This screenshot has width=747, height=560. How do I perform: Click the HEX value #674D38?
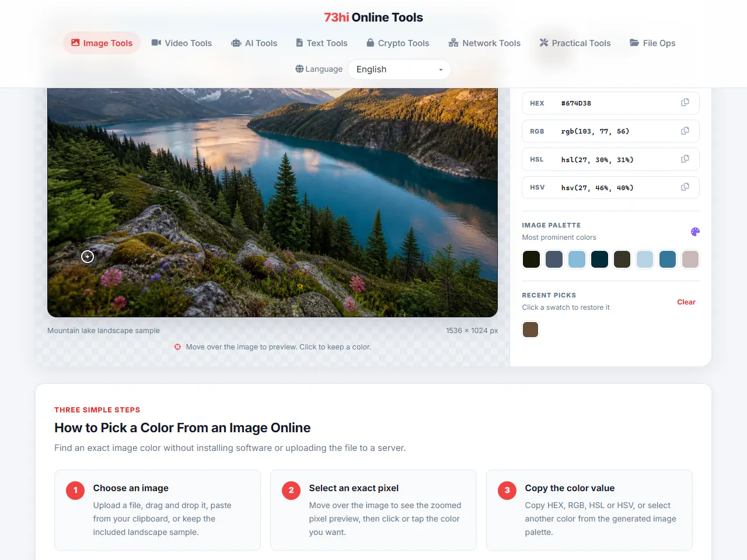coord(576,103)
